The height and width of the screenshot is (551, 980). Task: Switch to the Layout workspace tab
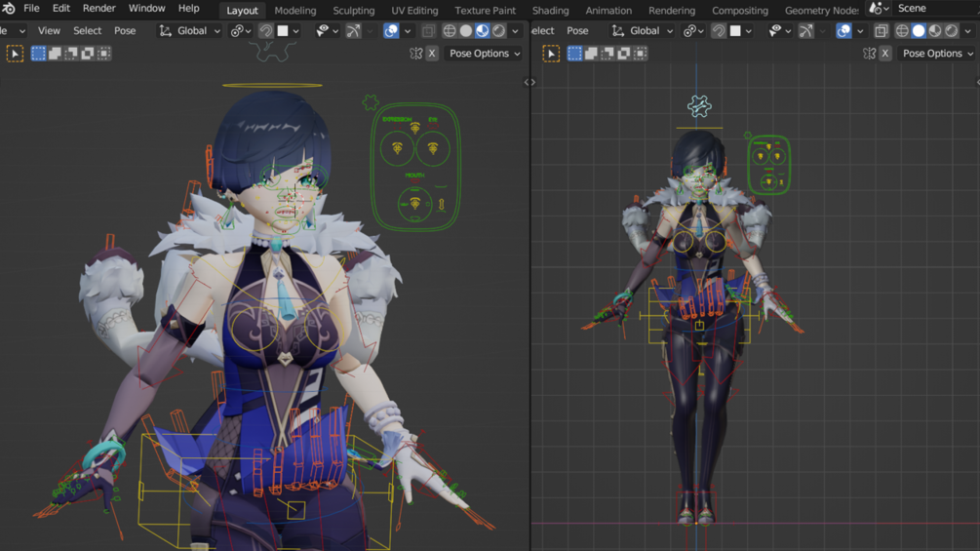(x=242, y=10)
